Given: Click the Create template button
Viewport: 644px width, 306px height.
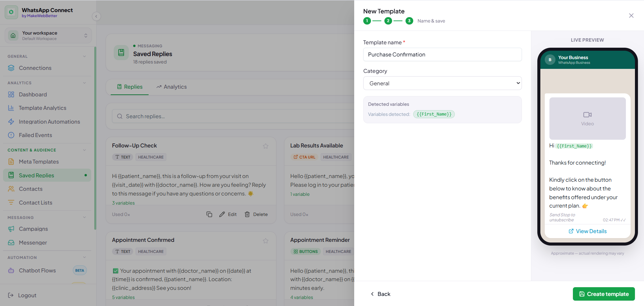Looking at the screenshot, I should tap(604, 294).
